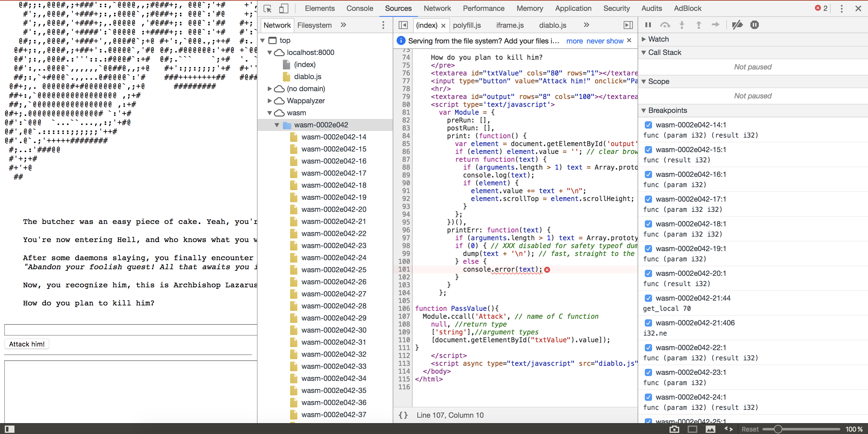The image size is (868, 434).
Task: Expand the Watch section
Action: 644,39
